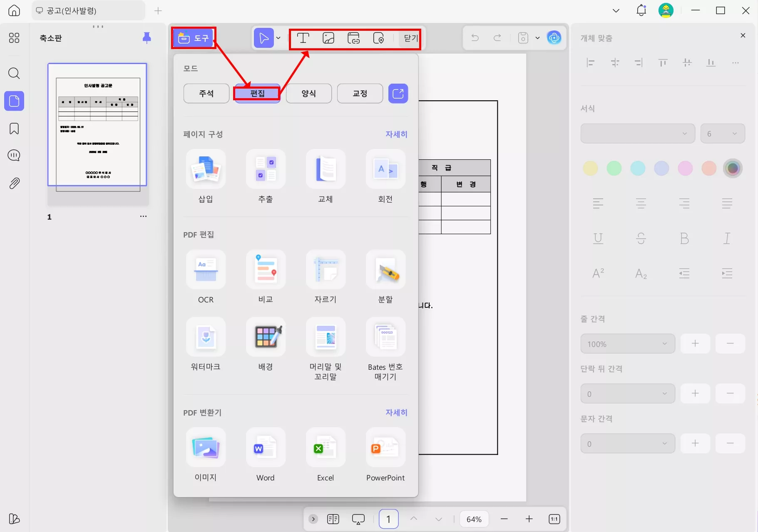
Task: Toggle strikethrough formatting
Action: pyautogui.click(x=641, y=238)
